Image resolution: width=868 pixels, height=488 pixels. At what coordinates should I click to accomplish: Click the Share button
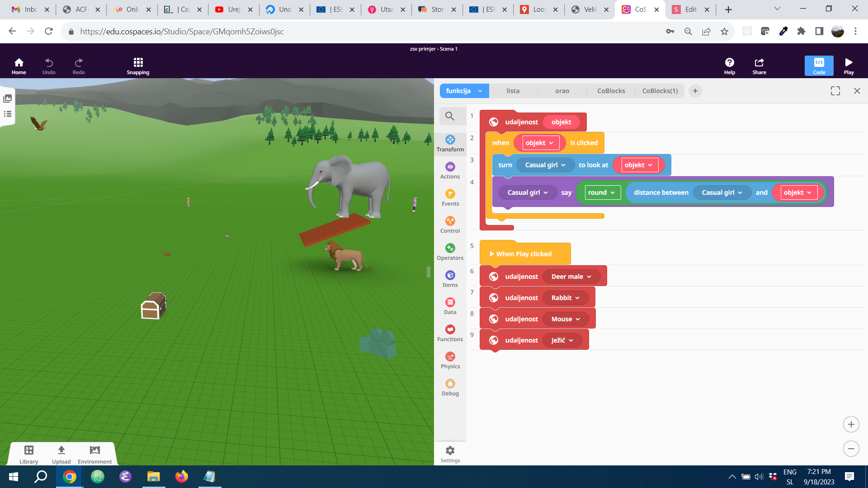[x=759, y=66]
